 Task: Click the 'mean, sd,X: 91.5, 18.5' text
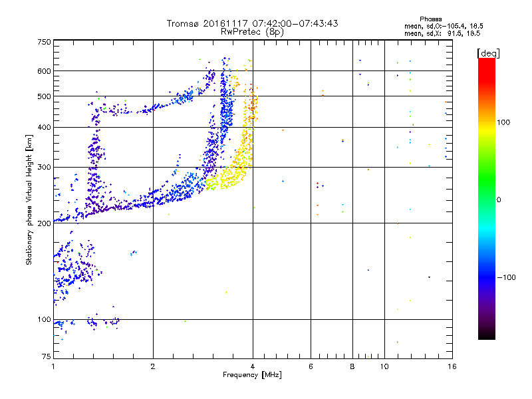tap(442, 33)
